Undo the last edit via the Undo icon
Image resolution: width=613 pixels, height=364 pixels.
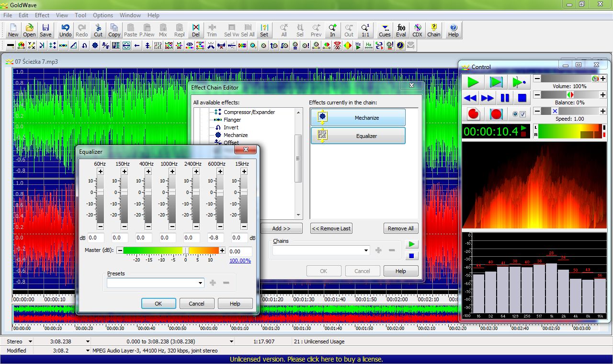click(x=66, y=30)
